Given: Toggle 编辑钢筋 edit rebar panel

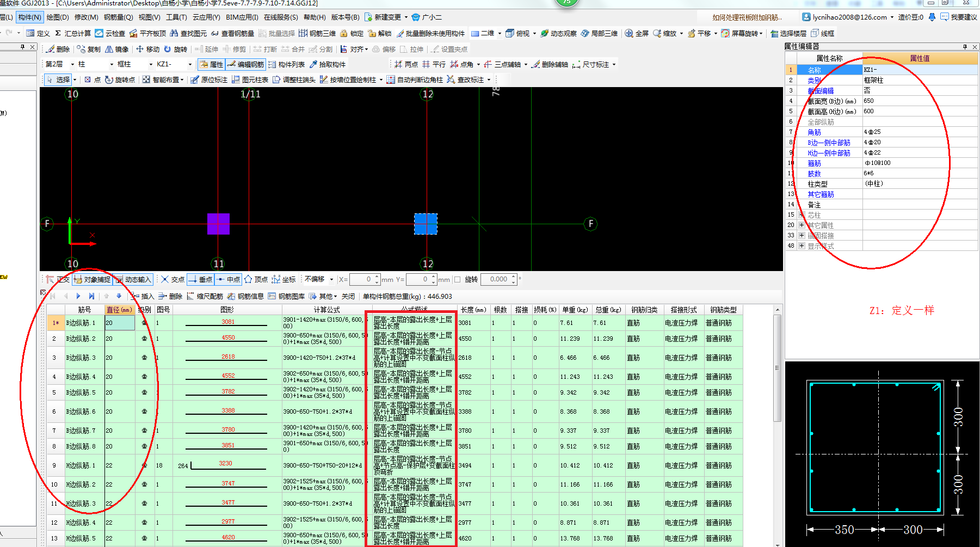Looking at the screenshot, I should coord(245,64).
